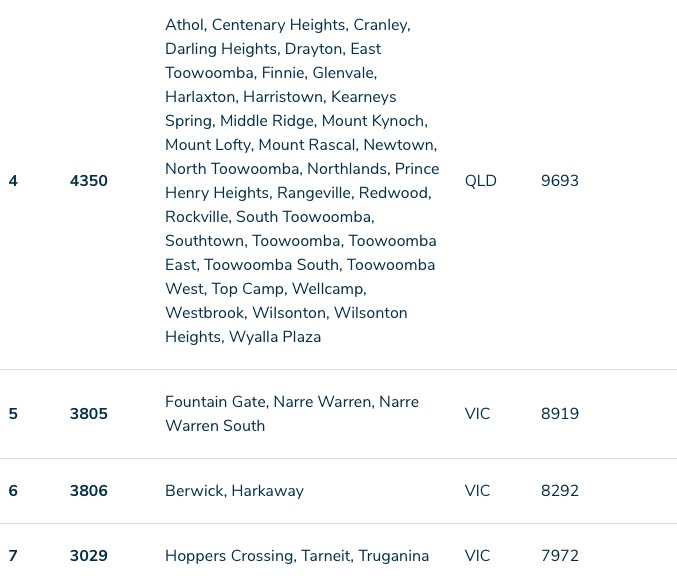Click rank number 5
Image resolution: width=677 pixels, height=587 pixels.
(13, 413)
